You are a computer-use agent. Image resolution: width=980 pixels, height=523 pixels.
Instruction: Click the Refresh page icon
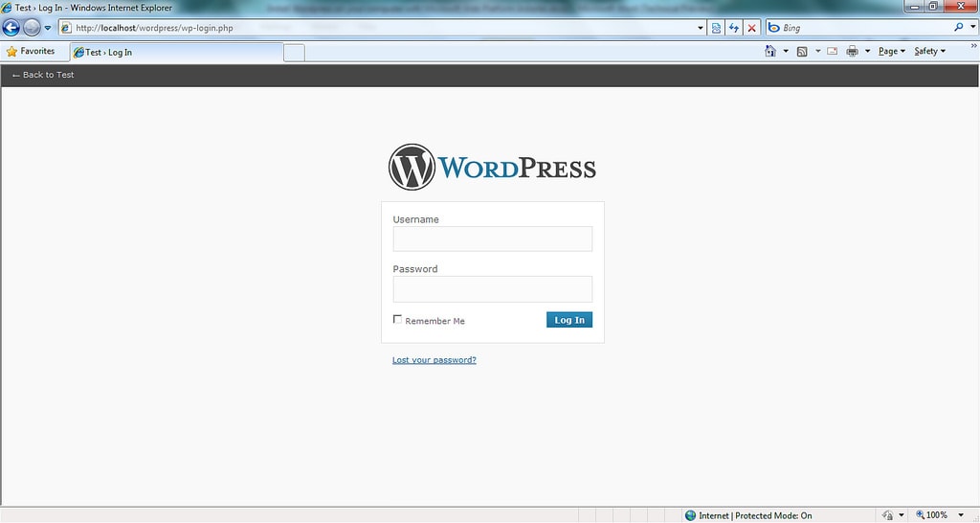pyautogui.click(x=734, y=28)
